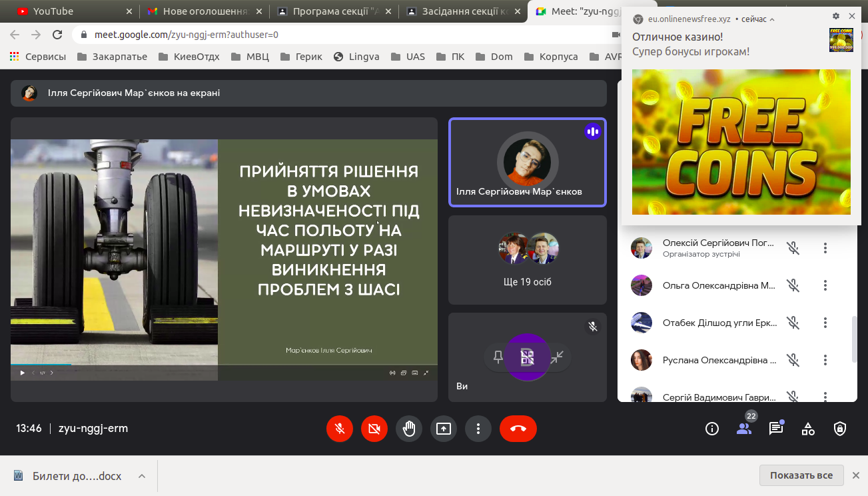The height and width of the screenshot is (496, 868).
Task: Turn on the camera in call controls
Action: (374, 429)
